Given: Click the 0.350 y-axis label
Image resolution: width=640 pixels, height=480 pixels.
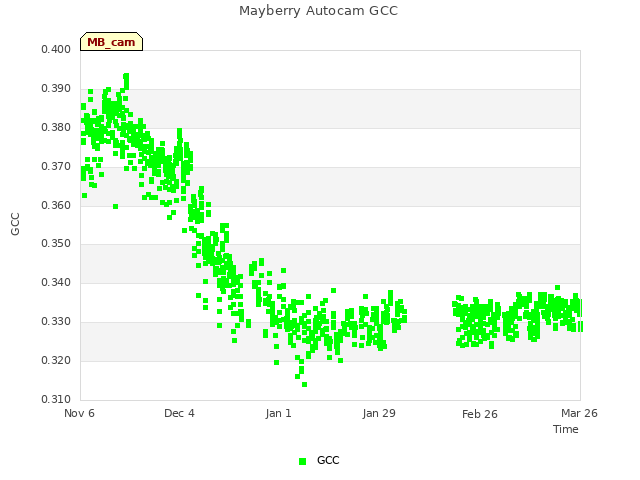Looking at the screenshot, I should [x=56, y=244].
